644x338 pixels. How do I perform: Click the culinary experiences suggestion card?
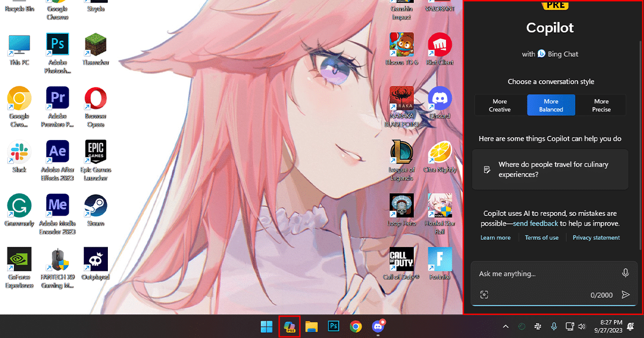tap(550, 170)
